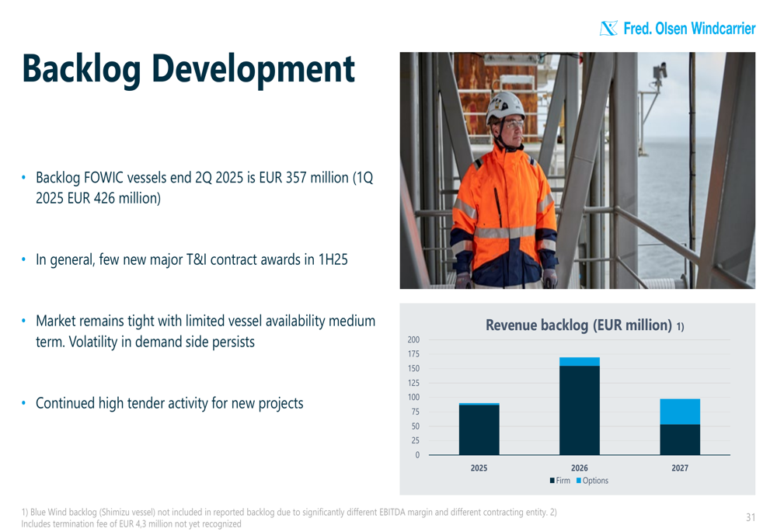Click the 2027 x-axis label
Image resolution: width=777 pixels, height=532 pixels.
pos(680,468)
